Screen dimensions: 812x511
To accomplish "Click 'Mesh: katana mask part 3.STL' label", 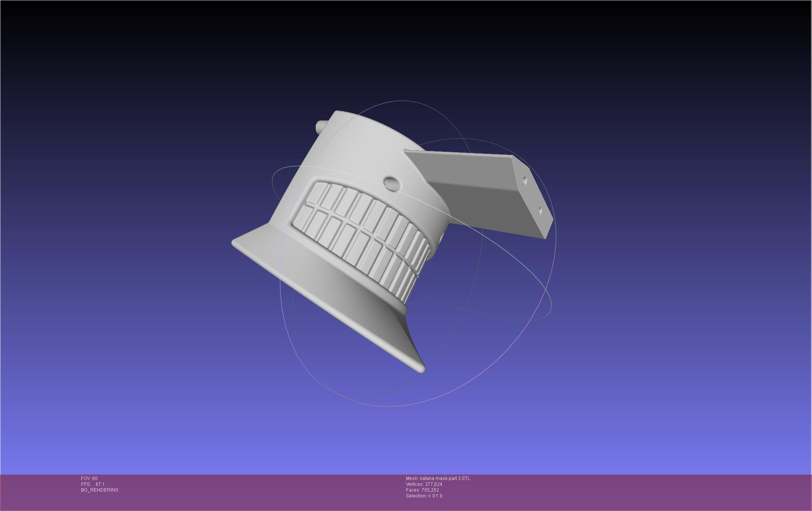I will tap(438, 478).
